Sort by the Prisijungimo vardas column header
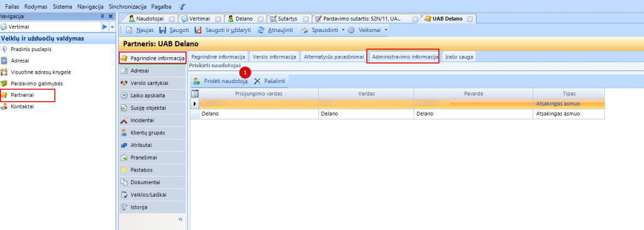Viewport: 644px width, 230px height. click(x=258, y=94)
